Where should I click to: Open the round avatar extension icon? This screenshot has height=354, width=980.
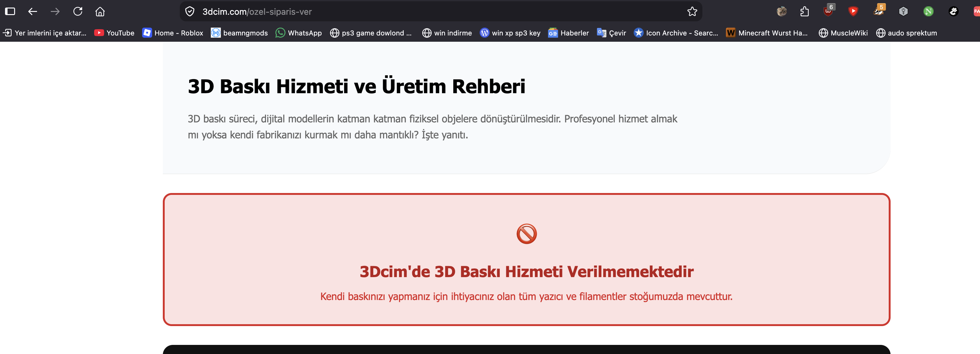(781, 11)
